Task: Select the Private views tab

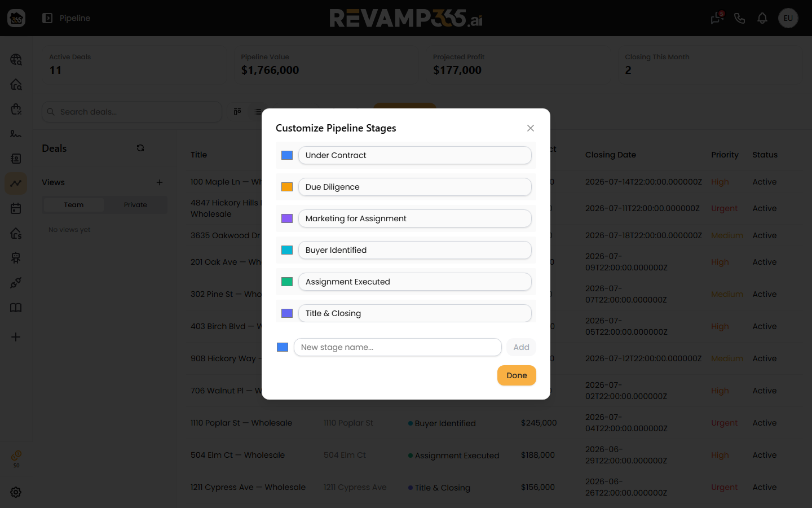Action: pos(135,204)
